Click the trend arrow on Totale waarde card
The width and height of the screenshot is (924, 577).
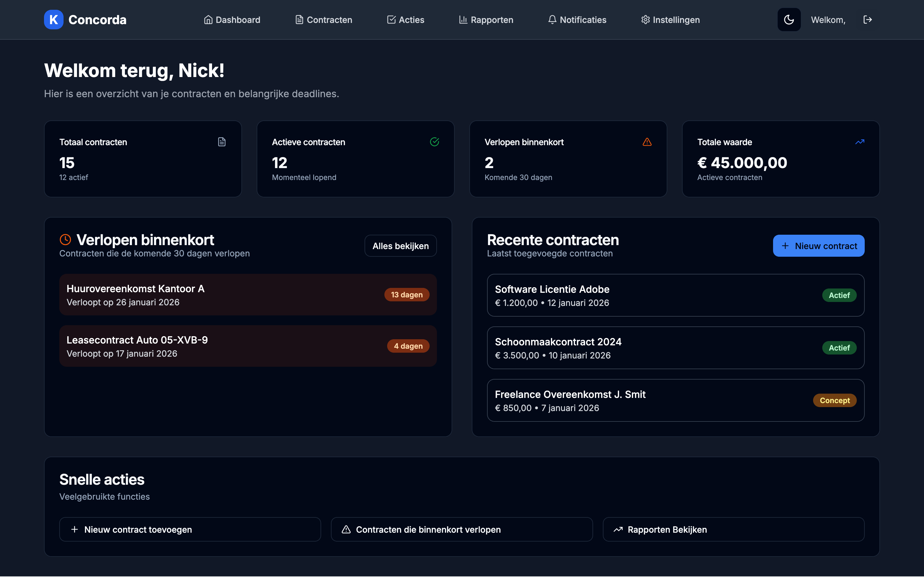pos(860,141)
